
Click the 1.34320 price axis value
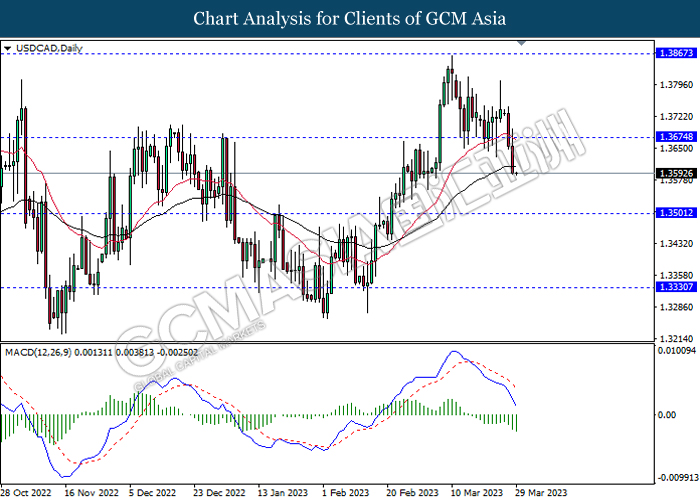coord(676,243)
